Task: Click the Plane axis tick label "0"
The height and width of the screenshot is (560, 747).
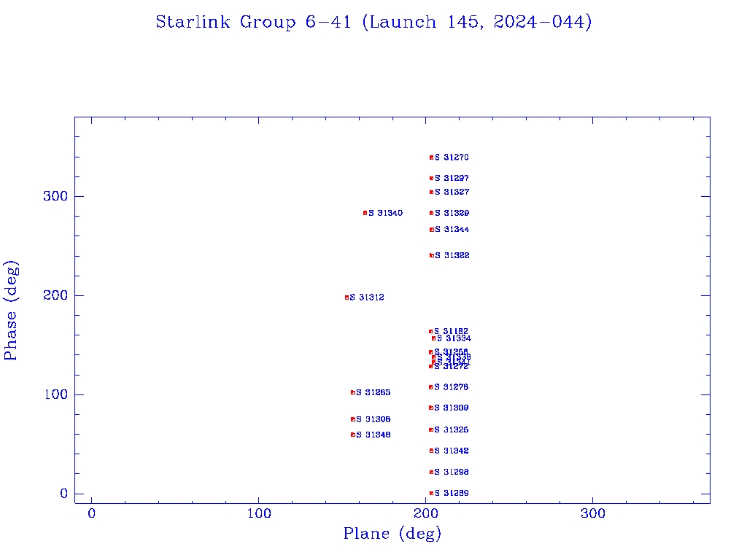Action: point(91,514)
